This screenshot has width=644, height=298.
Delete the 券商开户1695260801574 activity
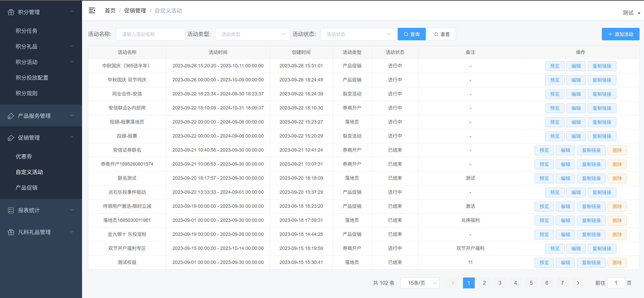coord(617,164)
